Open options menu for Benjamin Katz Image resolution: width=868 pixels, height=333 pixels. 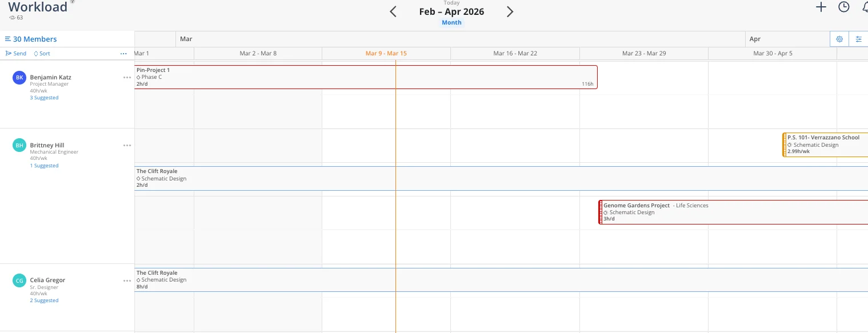[127, 77]
